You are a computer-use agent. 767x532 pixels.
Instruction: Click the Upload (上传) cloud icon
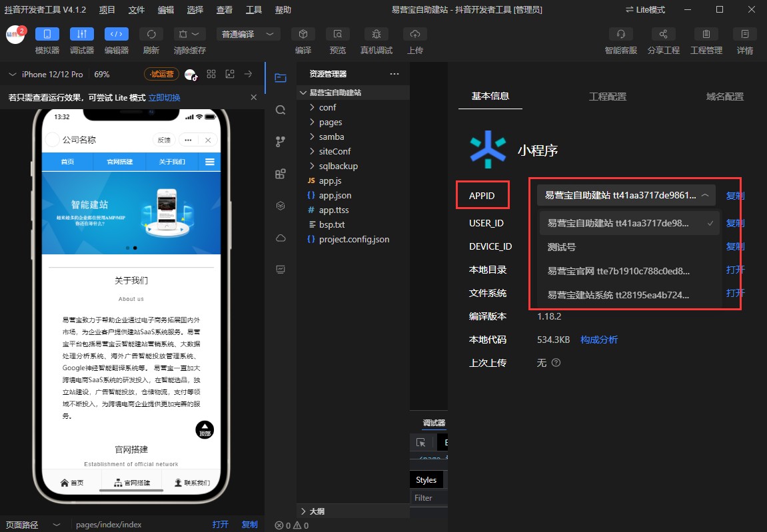414,34
